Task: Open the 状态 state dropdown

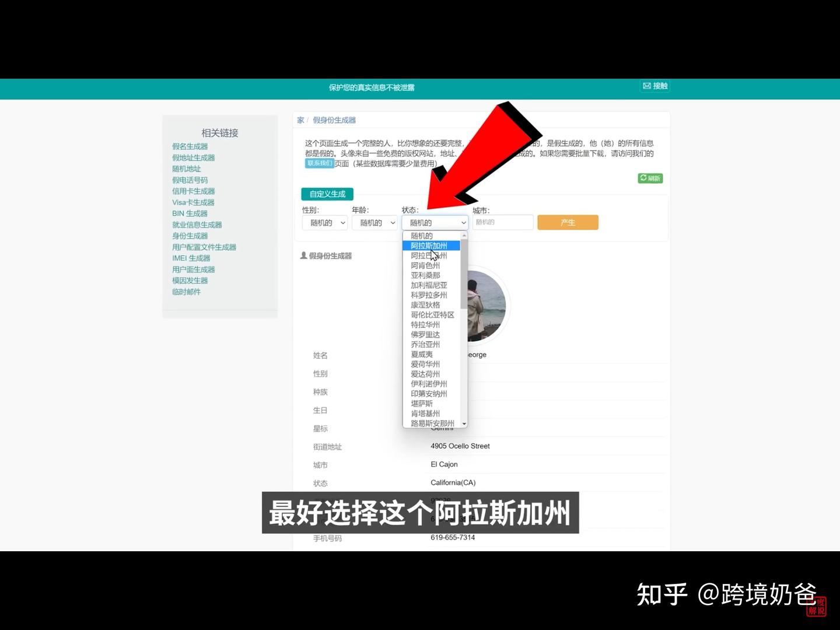Action: pyautogui.click(x=435, y=222)
